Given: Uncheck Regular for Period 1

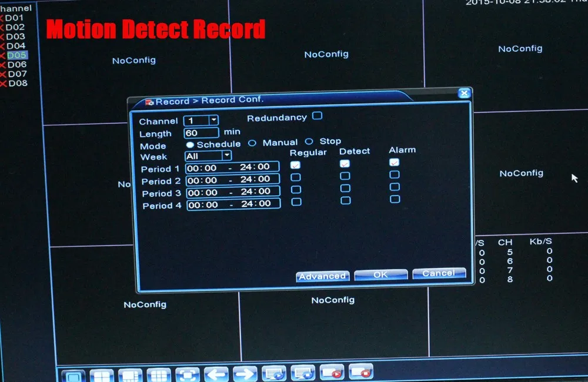Looking at the screenshot, I should click(295, 165).
